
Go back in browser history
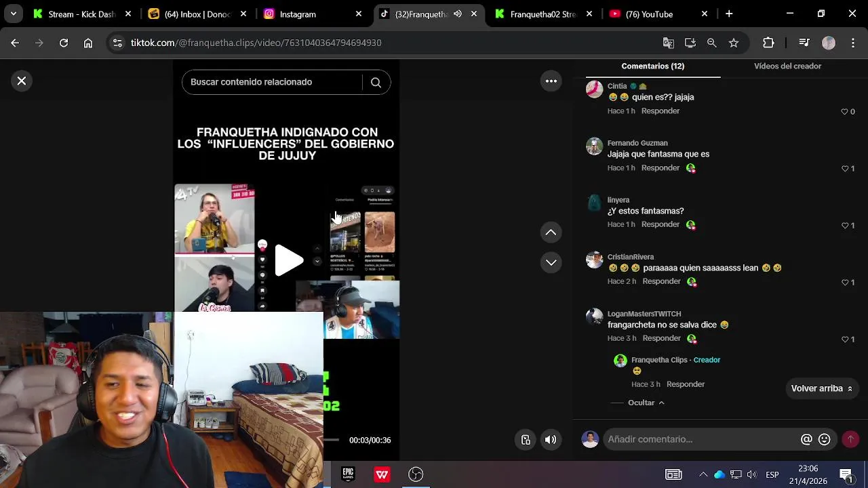click(15, 43)
